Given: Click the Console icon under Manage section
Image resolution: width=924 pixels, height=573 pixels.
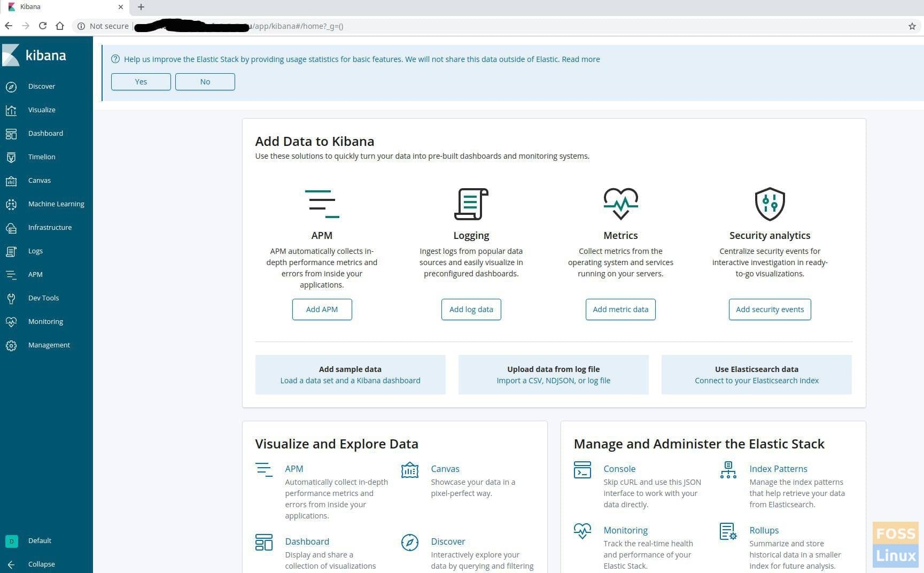Looking at the screenshot, I should 582,470.
